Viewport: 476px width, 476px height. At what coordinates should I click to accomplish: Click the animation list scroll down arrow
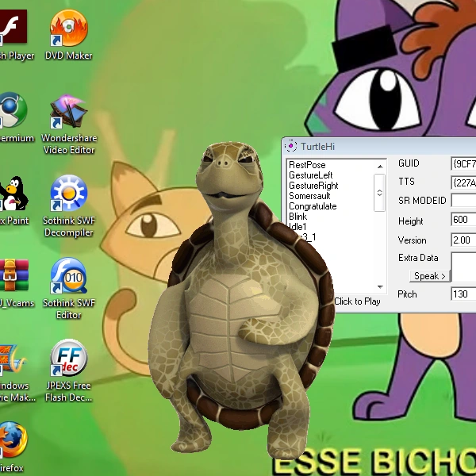click(380, 286)
